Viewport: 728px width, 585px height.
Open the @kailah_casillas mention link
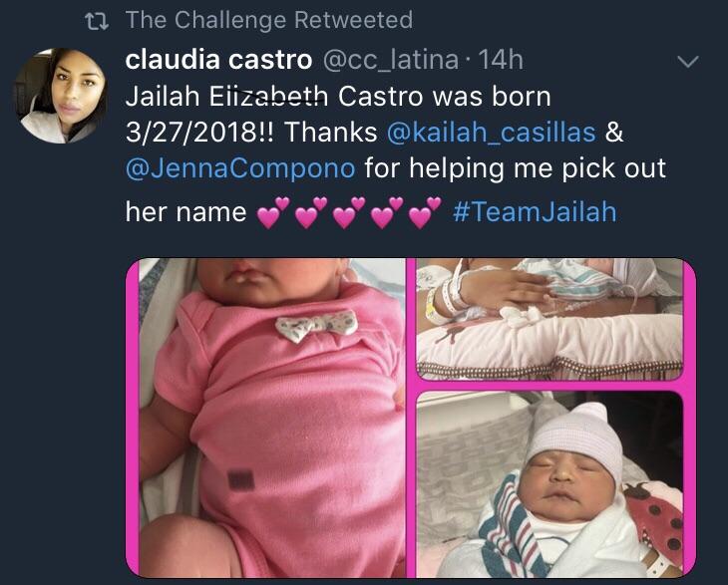(491, 132)
